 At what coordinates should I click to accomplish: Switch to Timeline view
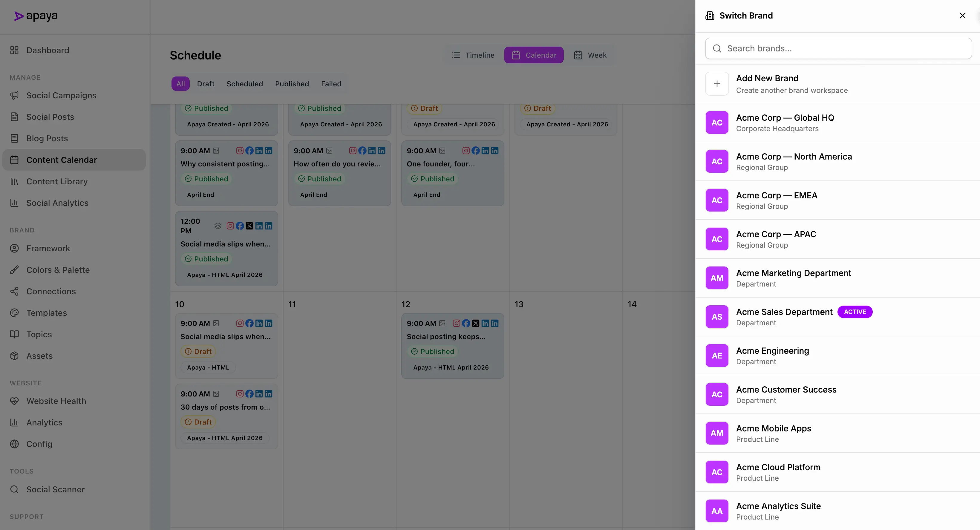[x=473, y=55]
